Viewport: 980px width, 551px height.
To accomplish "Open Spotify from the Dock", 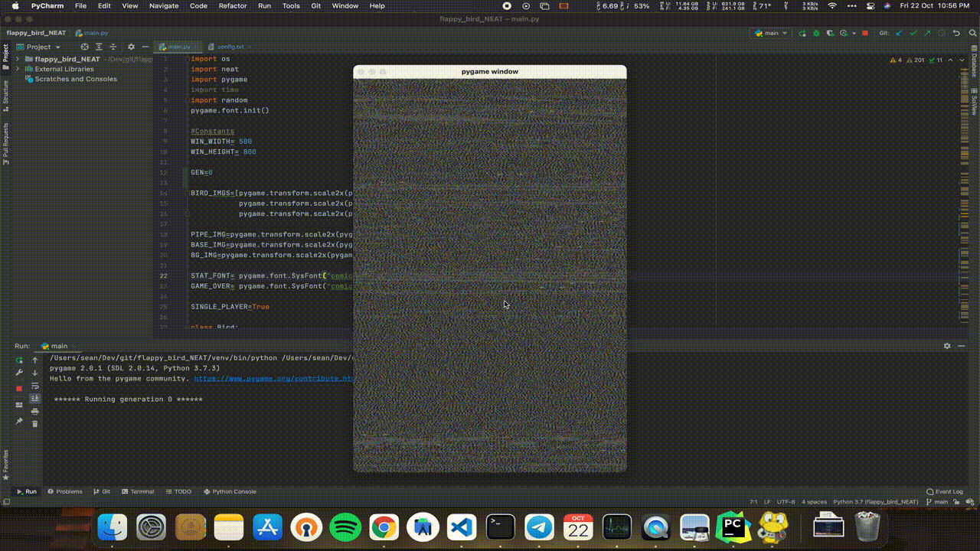I will (x=345, y=527).
